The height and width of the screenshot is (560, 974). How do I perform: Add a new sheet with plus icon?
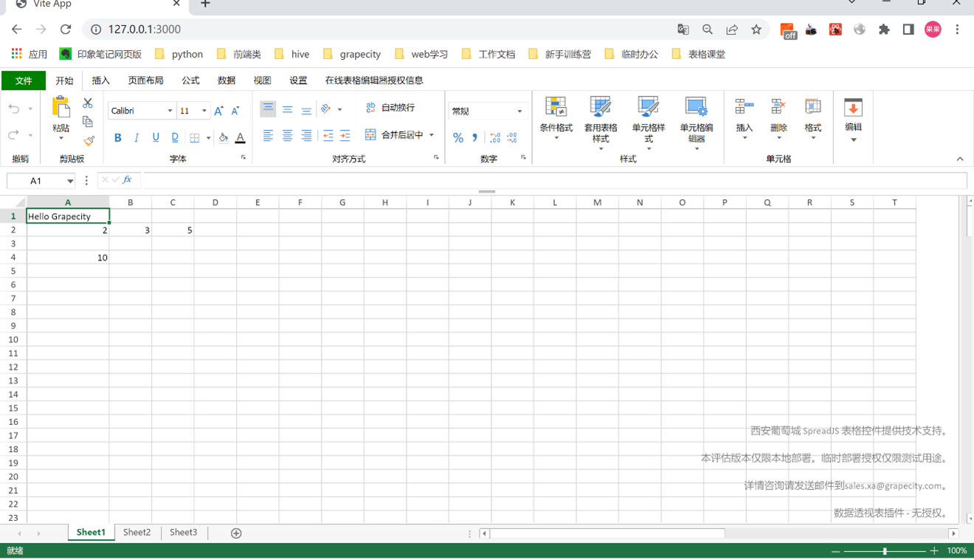tap(236, 533)
